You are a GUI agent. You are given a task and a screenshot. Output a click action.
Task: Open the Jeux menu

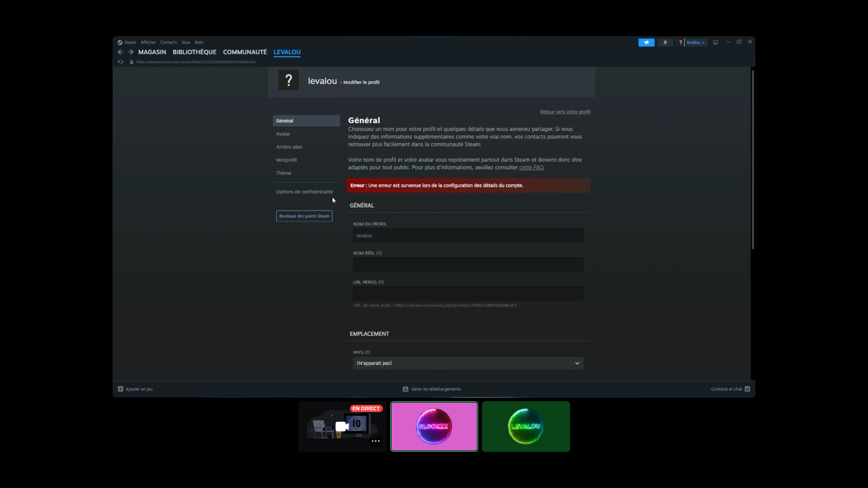tap(186, 42)
